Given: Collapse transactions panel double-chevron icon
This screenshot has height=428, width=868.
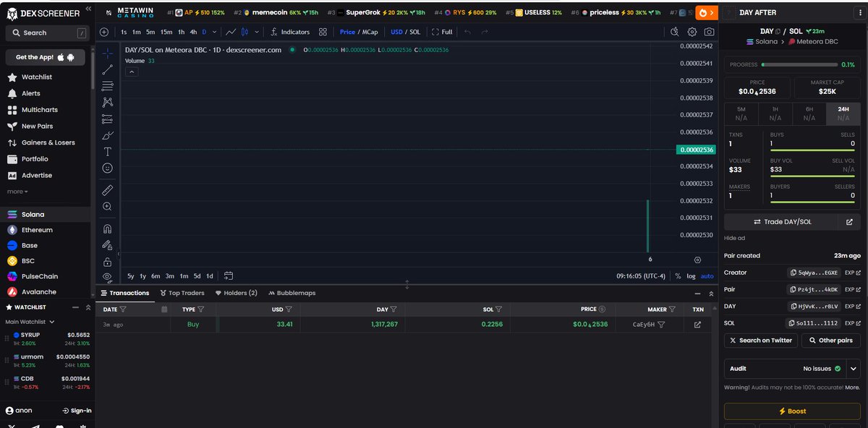Looking at the screenshot, I should click(x=710, y=294).
